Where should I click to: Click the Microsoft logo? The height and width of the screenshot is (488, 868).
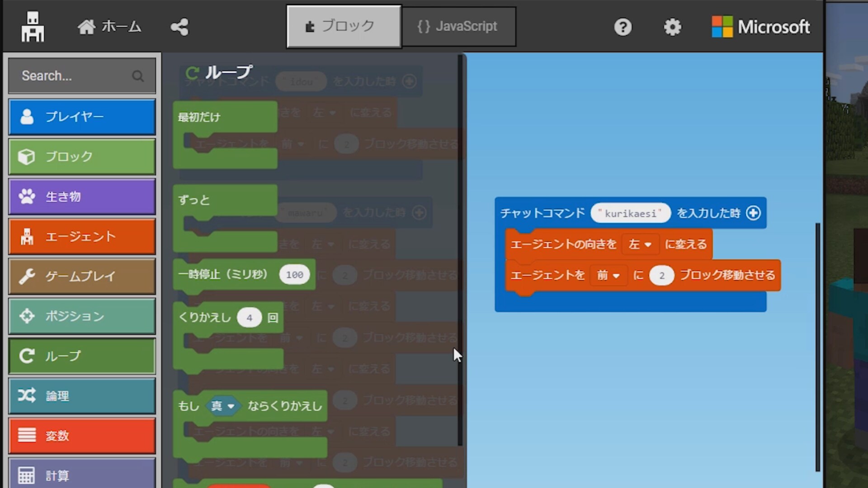[761, 27]
